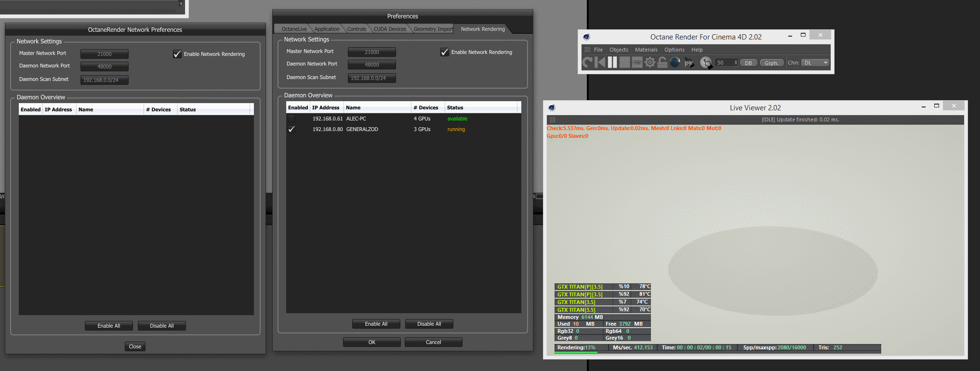Click the Status column header in Preferences

point(481,107)
